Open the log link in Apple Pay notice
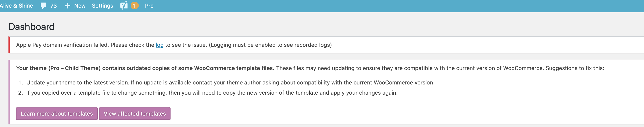The width and height of the screenshot is (644, 127). click(x=160, y=45)
